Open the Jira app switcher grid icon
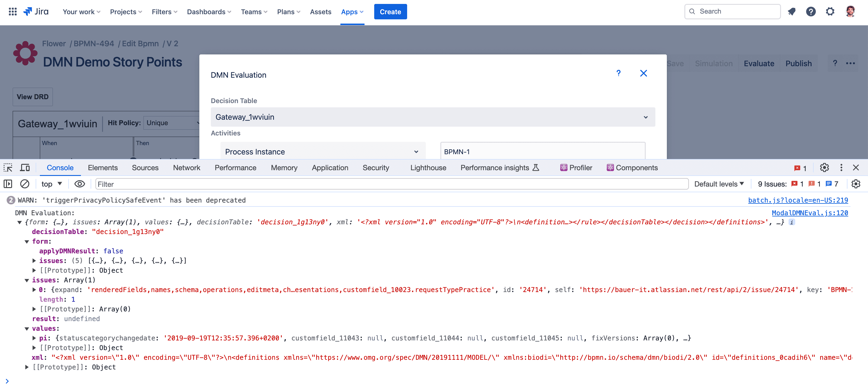 click(x=12, y=12)
